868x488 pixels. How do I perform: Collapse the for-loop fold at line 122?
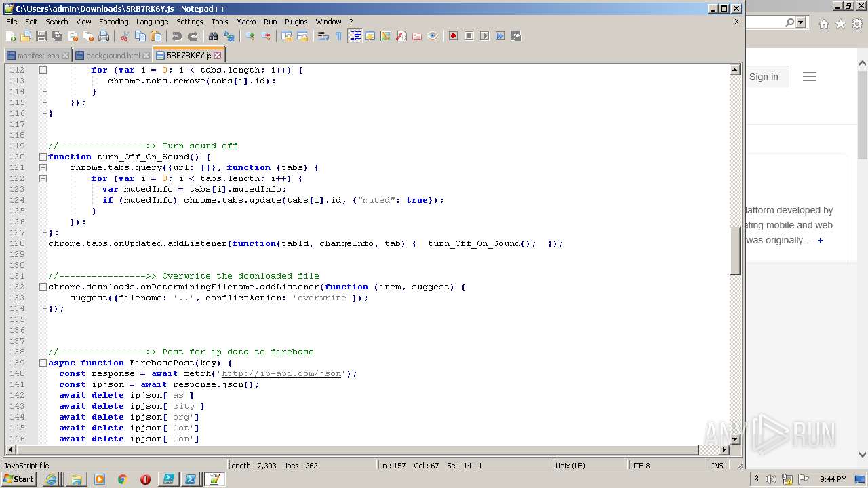coord(43,178)
